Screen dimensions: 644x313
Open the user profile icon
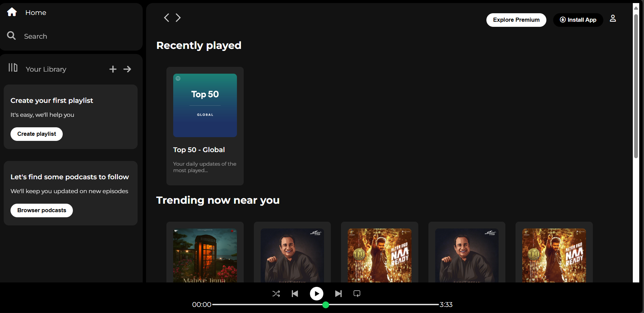pyautogui.click(x=613, y=18)
